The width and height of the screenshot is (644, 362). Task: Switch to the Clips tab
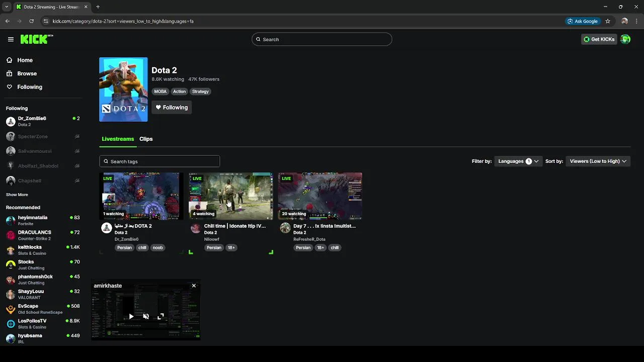(146, 139)
